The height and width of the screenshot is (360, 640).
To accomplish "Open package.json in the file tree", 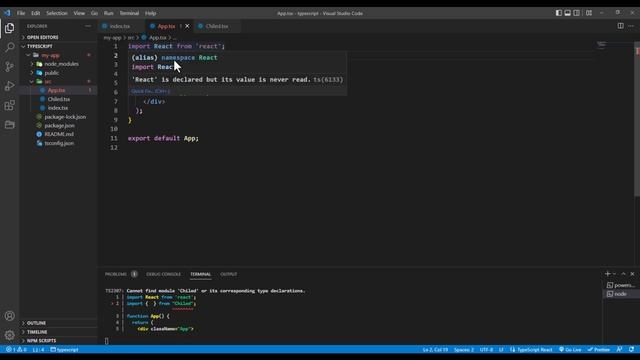I will (x=59, y=125).
